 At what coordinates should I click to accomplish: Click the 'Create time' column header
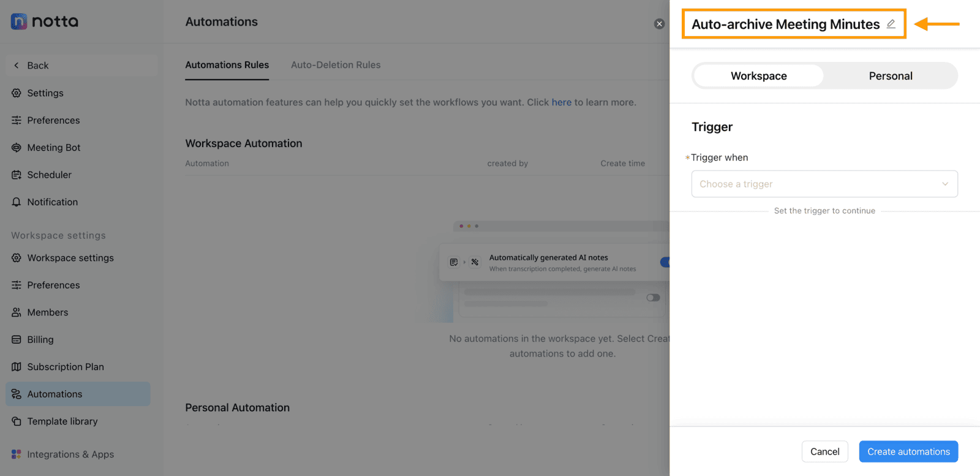(x=623, y=164)
